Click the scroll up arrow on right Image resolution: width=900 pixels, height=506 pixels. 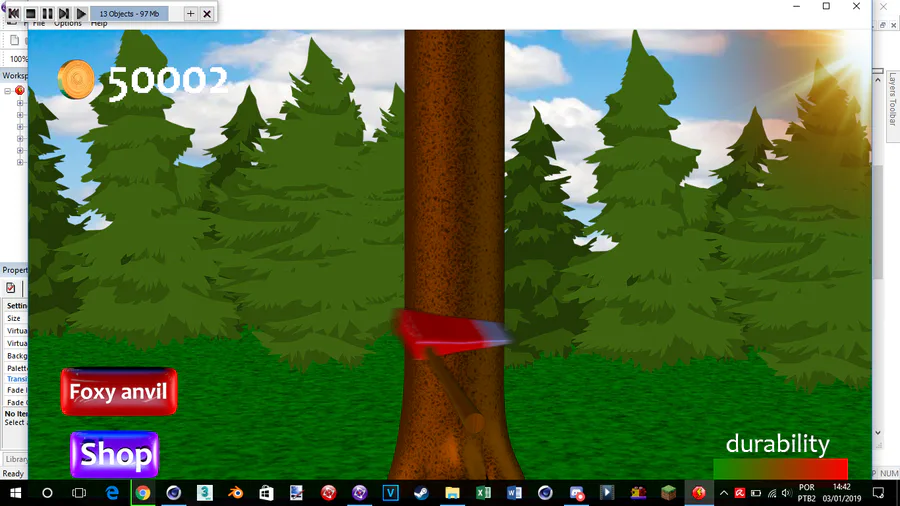(878, 81)
